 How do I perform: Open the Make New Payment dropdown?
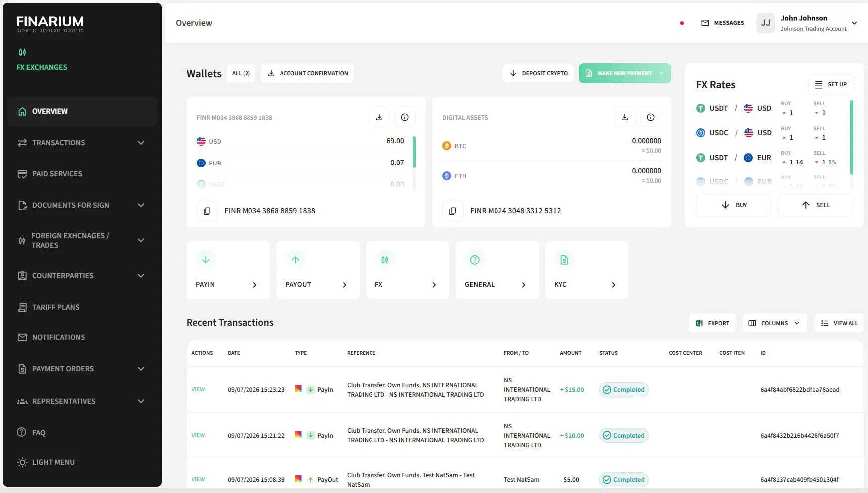(624, 73)
